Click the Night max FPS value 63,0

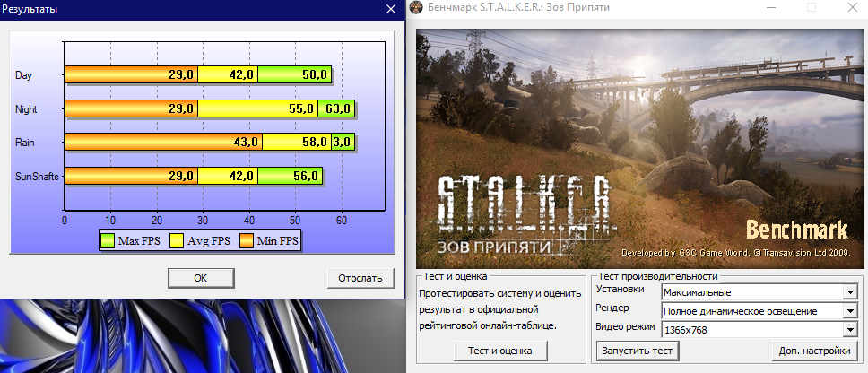[338, 109]
